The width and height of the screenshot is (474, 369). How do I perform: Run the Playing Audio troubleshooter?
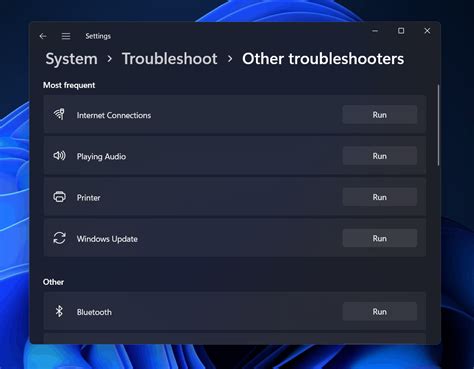(380, 156)
